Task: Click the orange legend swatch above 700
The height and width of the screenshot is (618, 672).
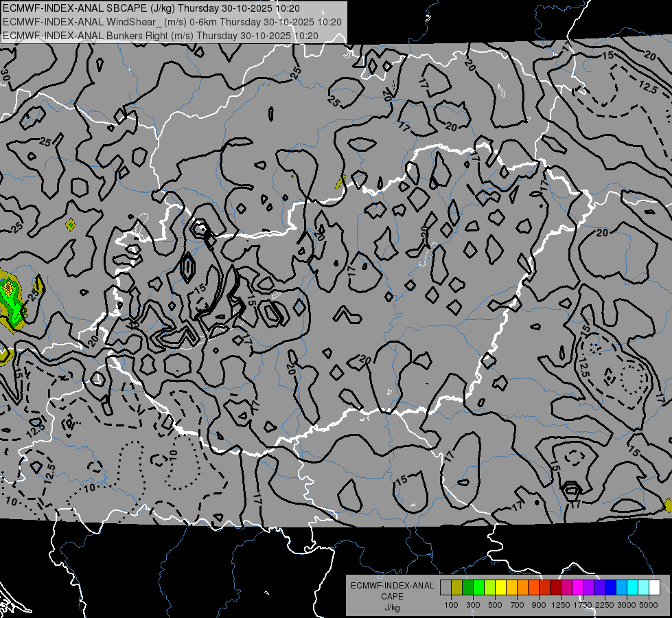Action: point(523,588)
